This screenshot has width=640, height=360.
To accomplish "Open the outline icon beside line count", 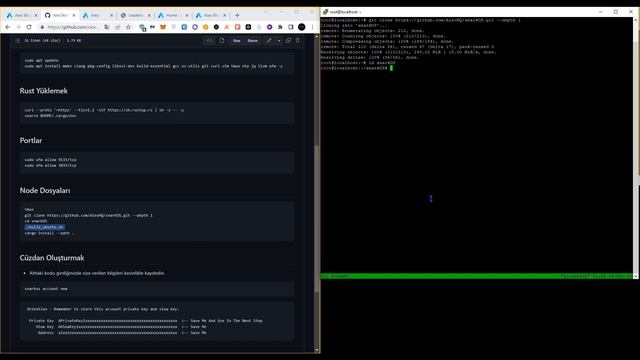I will click(18, 40).
